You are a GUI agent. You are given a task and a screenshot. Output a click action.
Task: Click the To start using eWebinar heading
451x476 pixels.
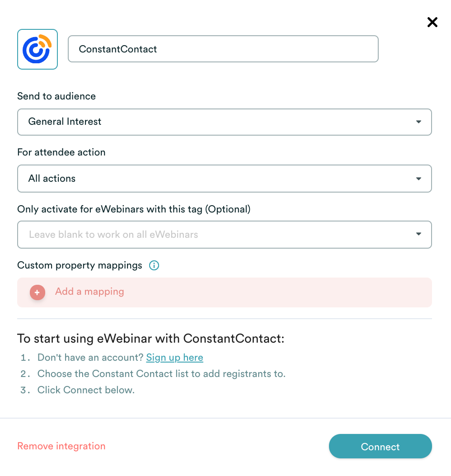point(151,339)
